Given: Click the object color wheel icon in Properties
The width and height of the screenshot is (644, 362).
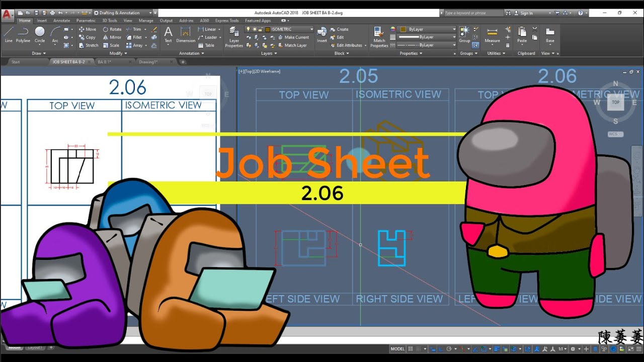Looking at the screenshot, I should (393, 29).
